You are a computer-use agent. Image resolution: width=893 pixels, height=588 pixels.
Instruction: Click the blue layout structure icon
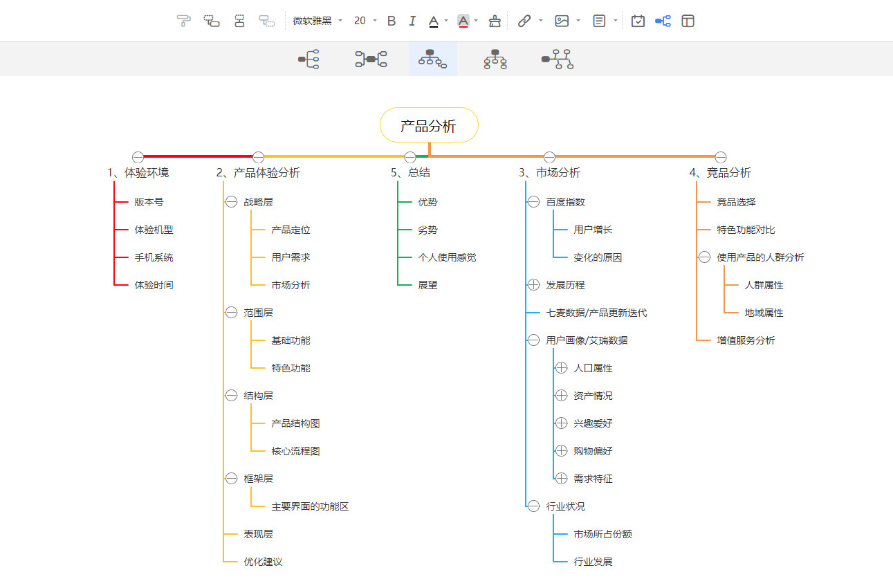coord(663,21)
